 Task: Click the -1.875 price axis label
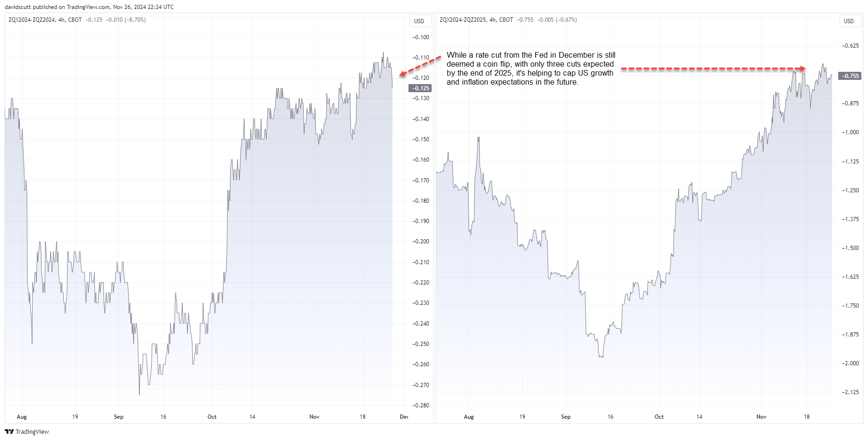click(x=850, y=334)
